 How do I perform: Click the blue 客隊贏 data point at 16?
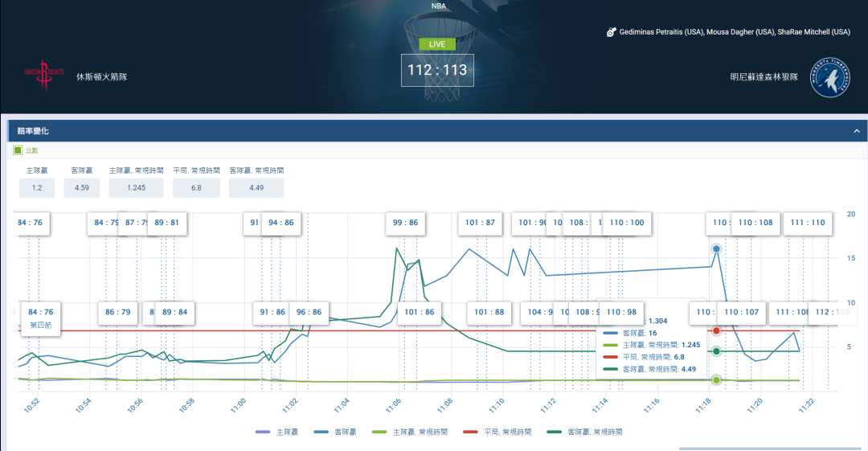[716, 249]
